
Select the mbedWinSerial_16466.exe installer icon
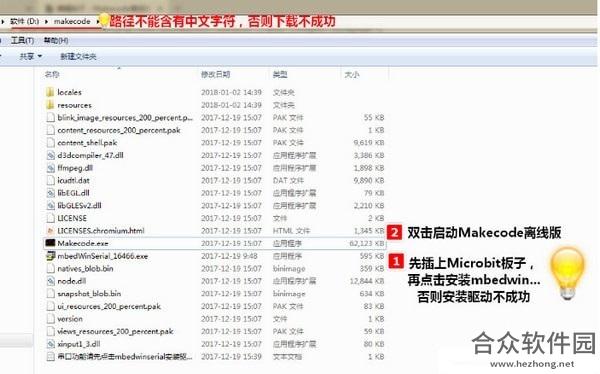pyautogui.click(x=50, y=256)
